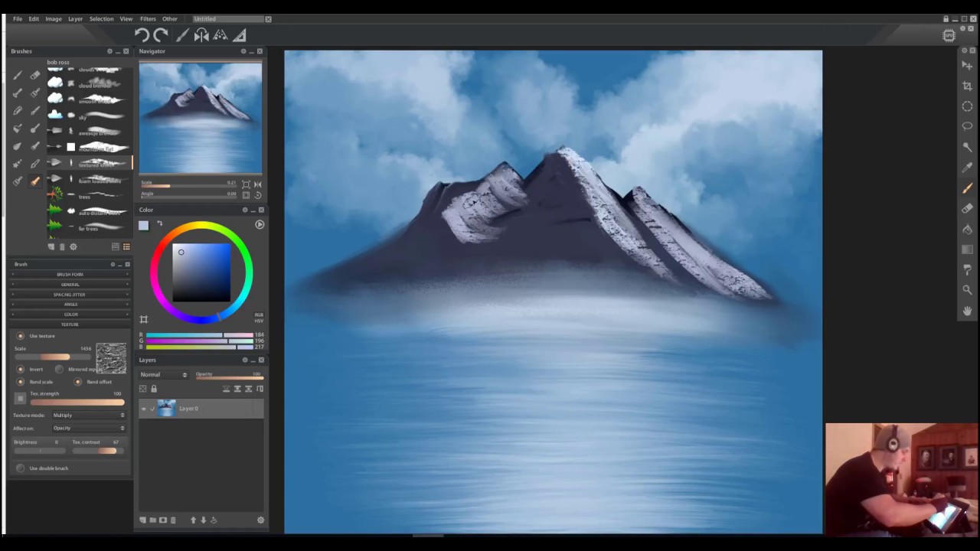The image size is (980, 551).
Task: Select the Eyedropper tool in right toolbar
Action: 967,168
